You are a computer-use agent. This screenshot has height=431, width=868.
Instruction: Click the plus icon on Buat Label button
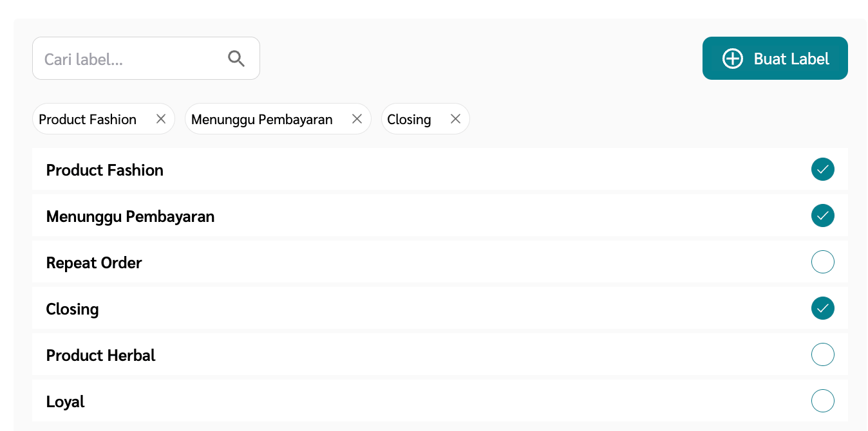coord(732,59)
